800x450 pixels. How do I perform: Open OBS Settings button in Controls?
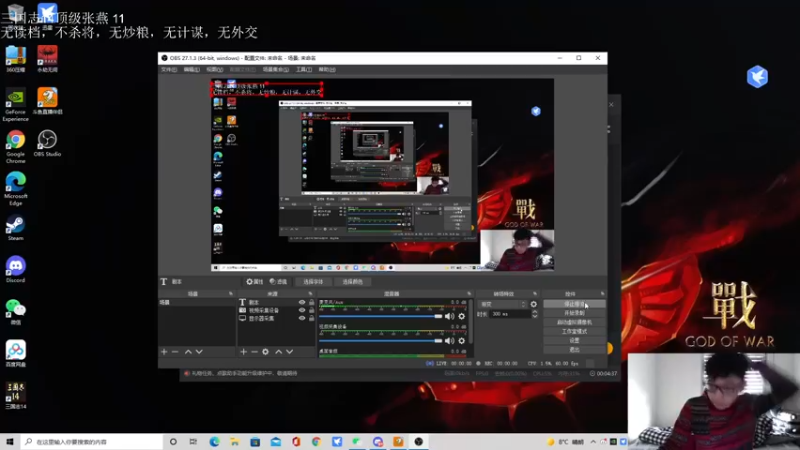[574, 341]
